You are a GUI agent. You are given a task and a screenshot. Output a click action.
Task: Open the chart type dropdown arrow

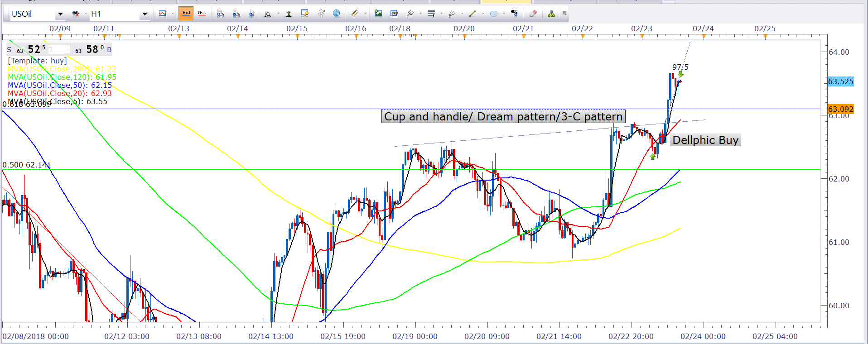point(173,14)
